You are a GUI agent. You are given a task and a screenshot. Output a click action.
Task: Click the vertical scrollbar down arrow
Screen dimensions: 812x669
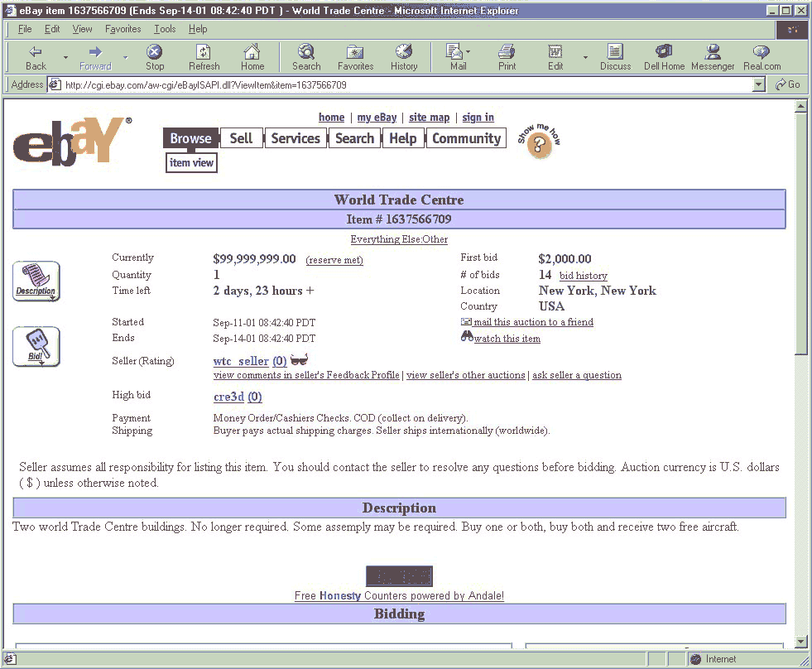tap(800, 641)
